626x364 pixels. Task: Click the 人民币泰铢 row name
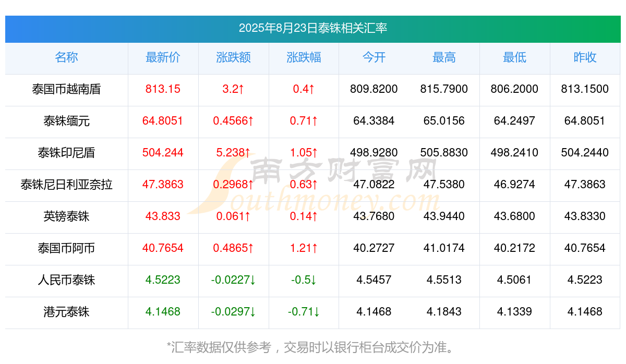[66, 281]
